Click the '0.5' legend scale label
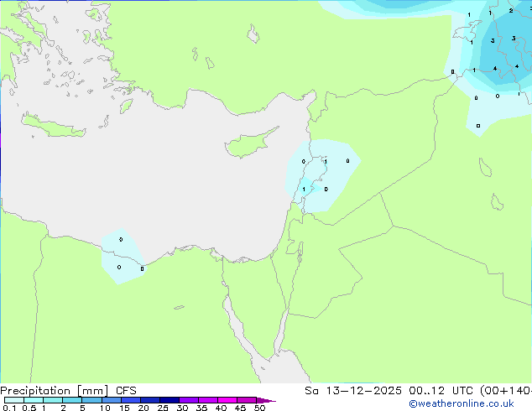 (x=29, y=408)
